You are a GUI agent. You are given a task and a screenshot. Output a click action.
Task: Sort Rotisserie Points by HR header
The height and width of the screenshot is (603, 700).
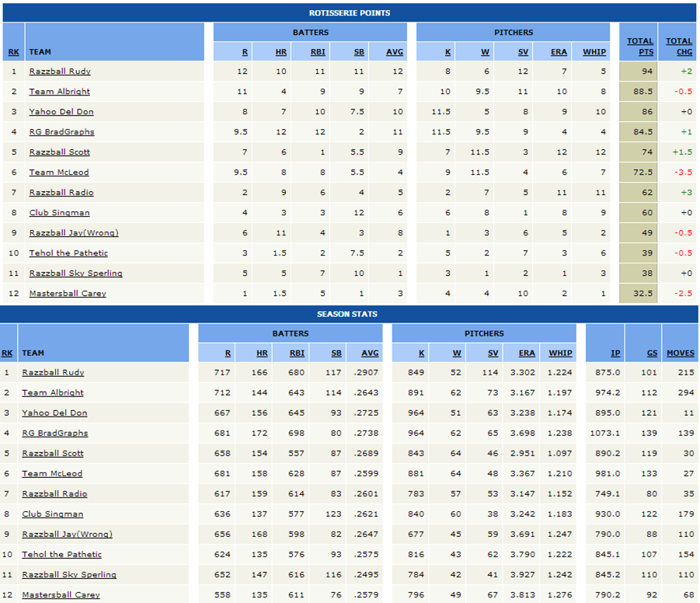(280, 52)
